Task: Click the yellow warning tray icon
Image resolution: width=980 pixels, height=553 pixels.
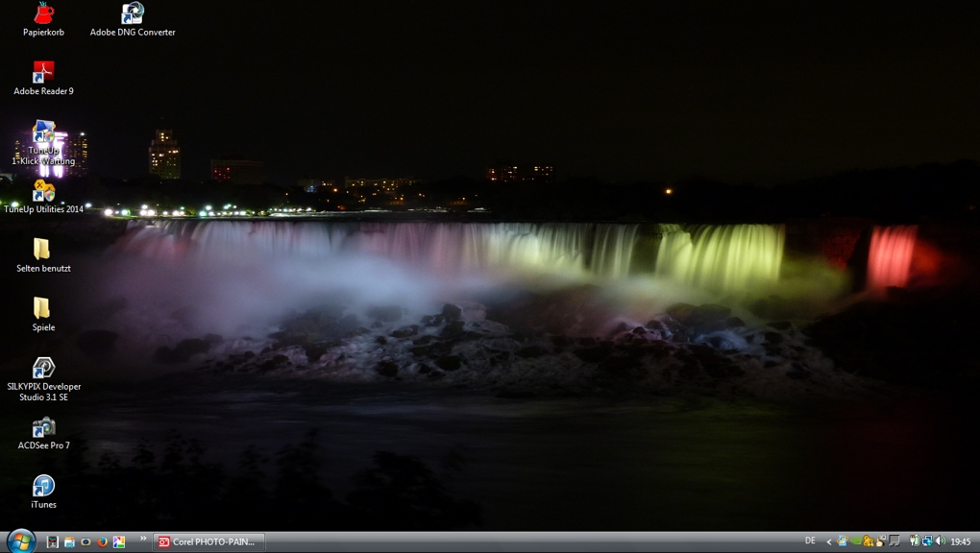Action: pos(869,541)
